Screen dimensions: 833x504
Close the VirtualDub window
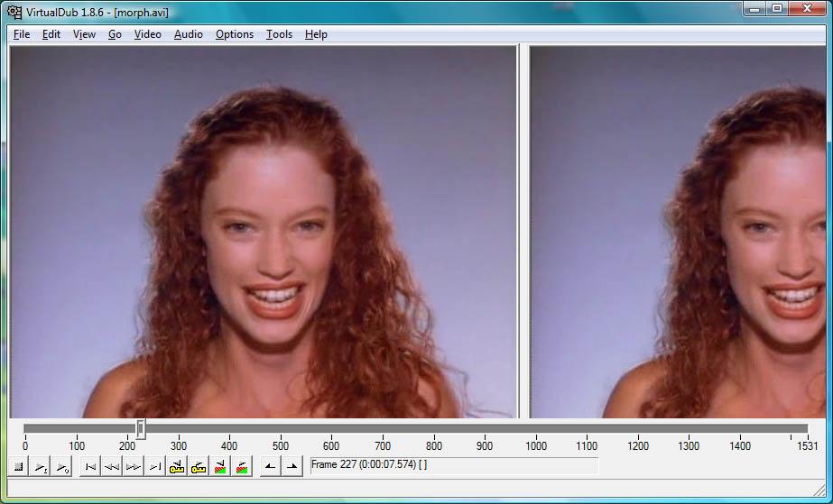pyautogui.click(x=808, y=8)
